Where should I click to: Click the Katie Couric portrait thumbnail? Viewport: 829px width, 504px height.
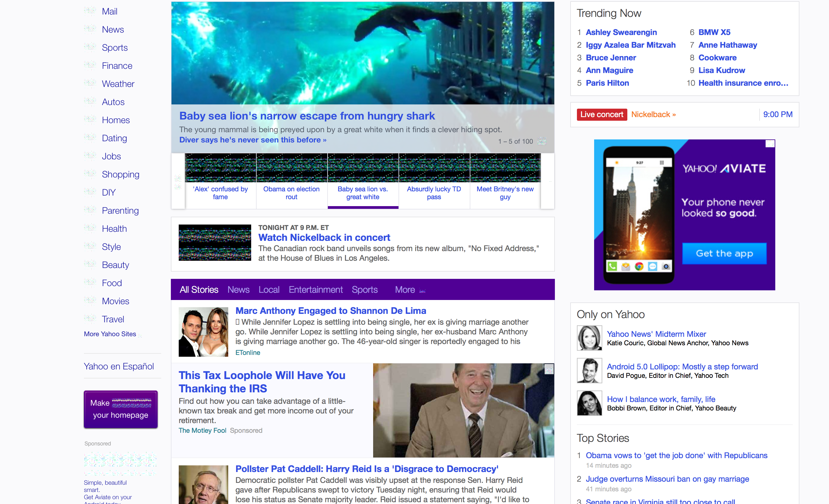pos(589,337)
